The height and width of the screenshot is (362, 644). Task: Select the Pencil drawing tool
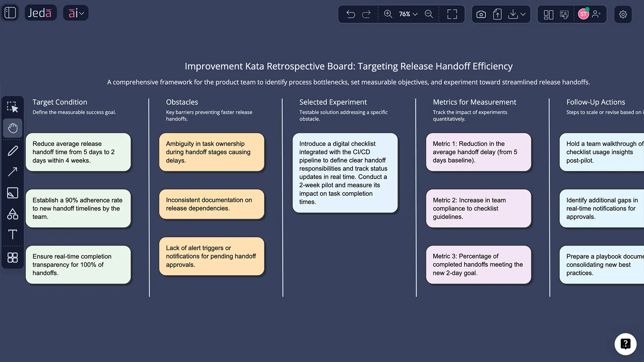tap(12, 150)
